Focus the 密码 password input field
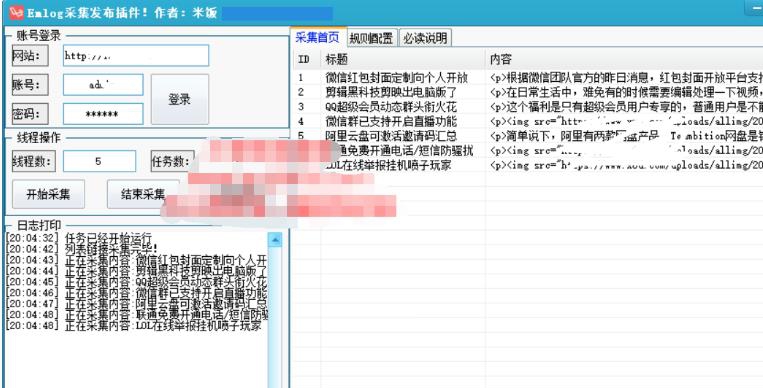 click(103, 114)
